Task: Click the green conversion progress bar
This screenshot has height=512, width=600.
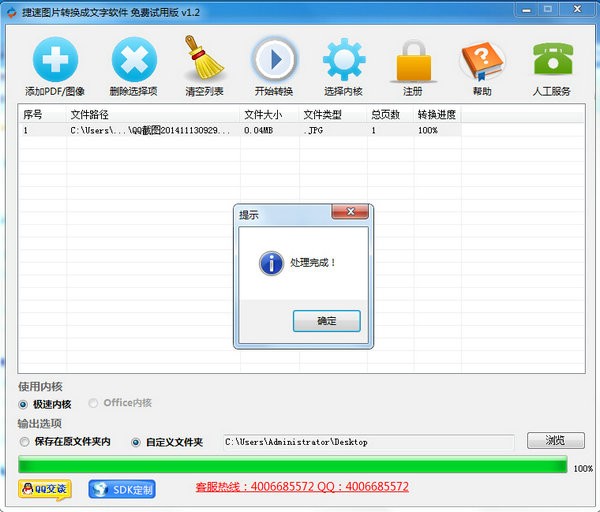Action: coord(293,464)
